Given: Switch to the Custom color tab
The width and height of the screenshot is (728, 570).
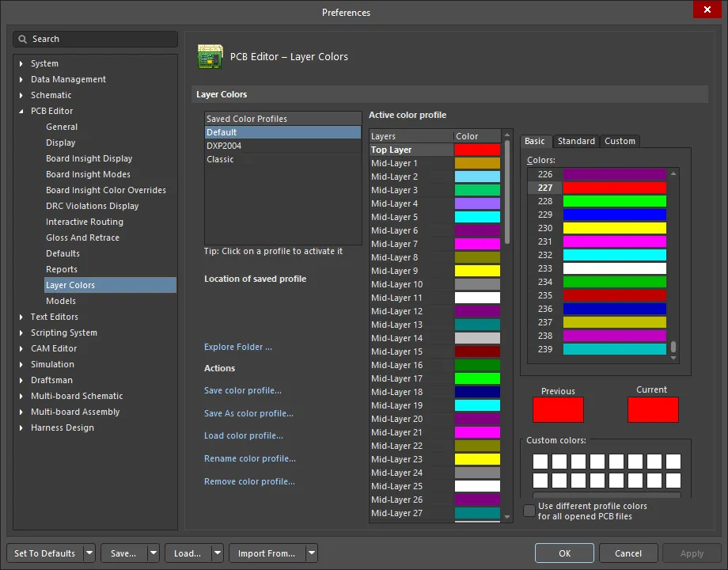Looking at the screenshot, I should tap(620, 141).
